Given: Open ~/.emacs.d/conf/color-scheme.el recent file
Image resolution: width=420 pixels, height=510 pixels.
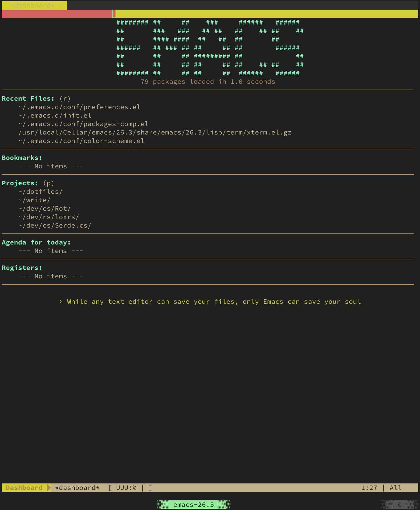Looking at the screenshot, I should pos(81,141).
